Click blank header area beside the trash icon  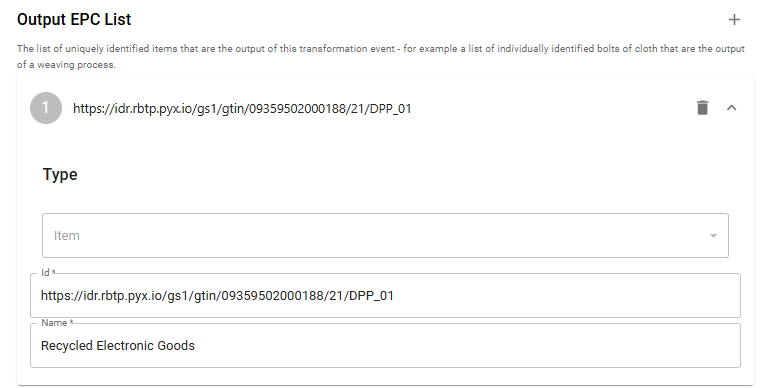pyautogui.click(x=551, y=108)
